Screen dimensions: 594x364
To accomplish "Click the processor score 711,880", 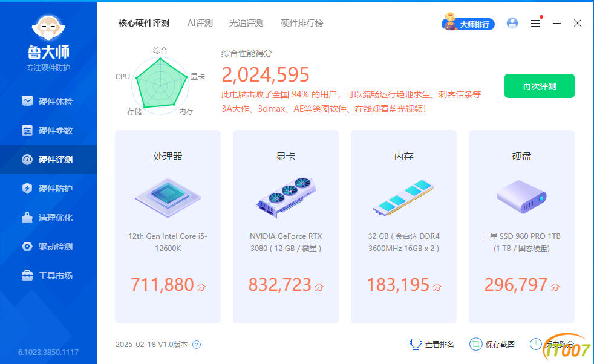I will tap(162, 284).
